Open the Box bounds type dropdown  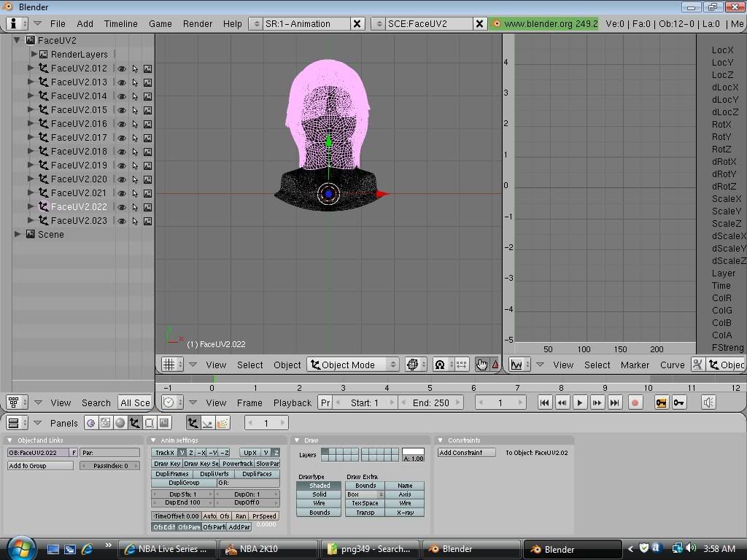point(365,494)
